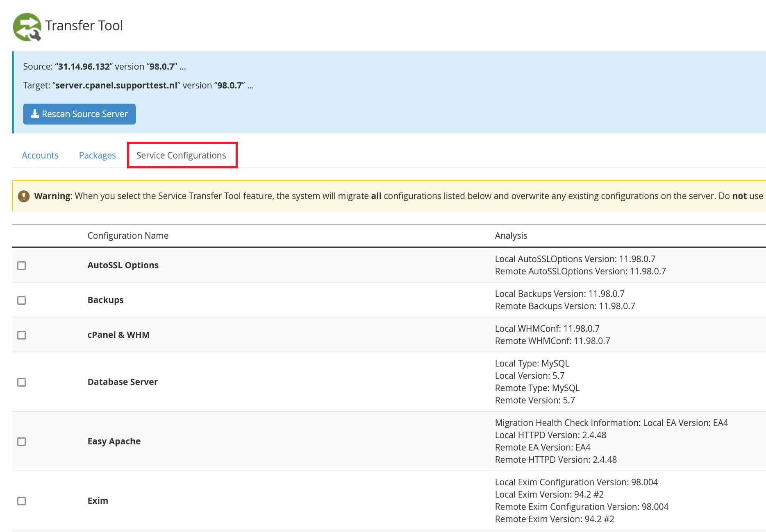Click Local AutoSSLOptions Version text

575,259
